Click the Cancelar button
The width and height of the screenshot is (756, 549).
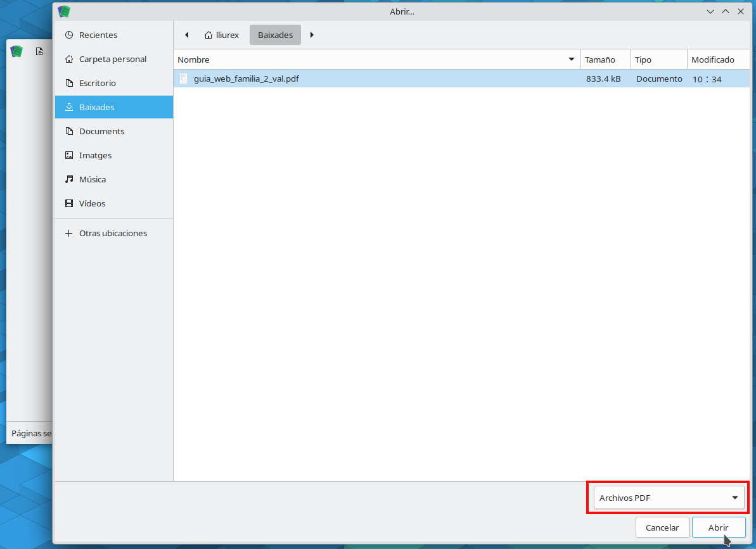tap(662, 527)
